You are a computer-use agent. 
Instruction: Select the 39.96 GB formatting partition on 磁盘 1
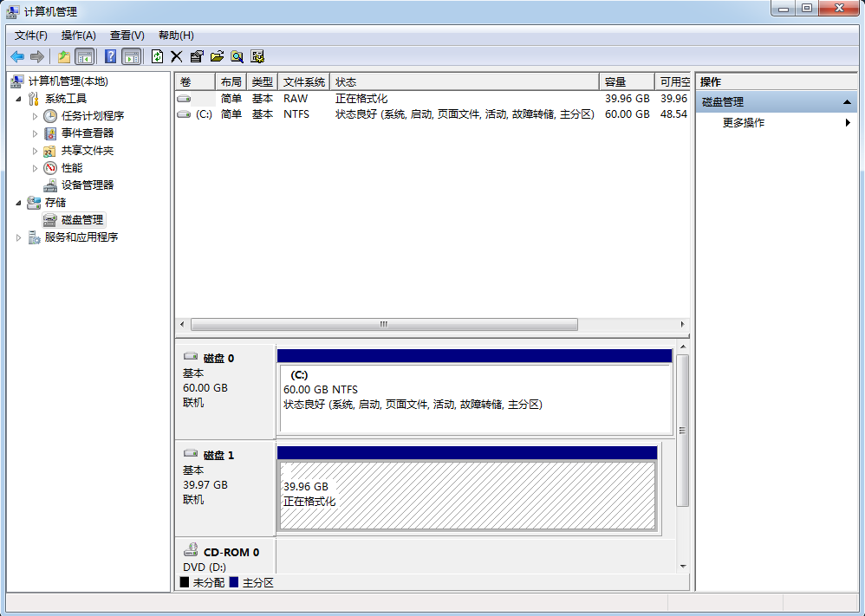pyautogui.click(x=466, y=495)
